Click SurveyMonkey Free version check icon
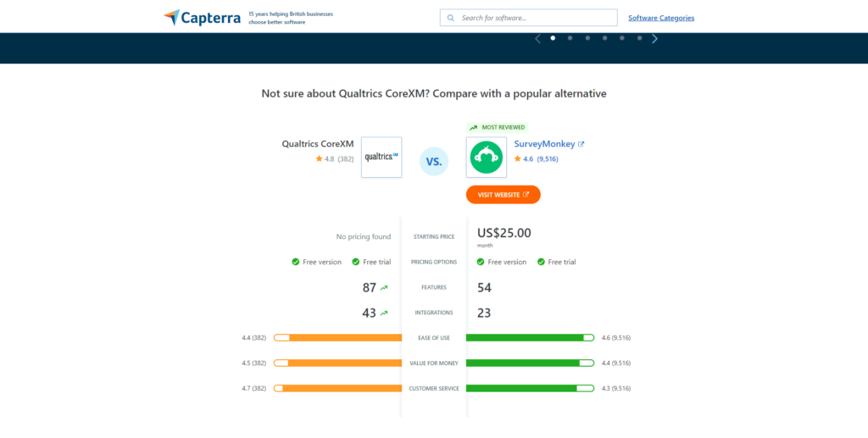Image resolution: width=868 pixels, height=438 pixels. 481,262
